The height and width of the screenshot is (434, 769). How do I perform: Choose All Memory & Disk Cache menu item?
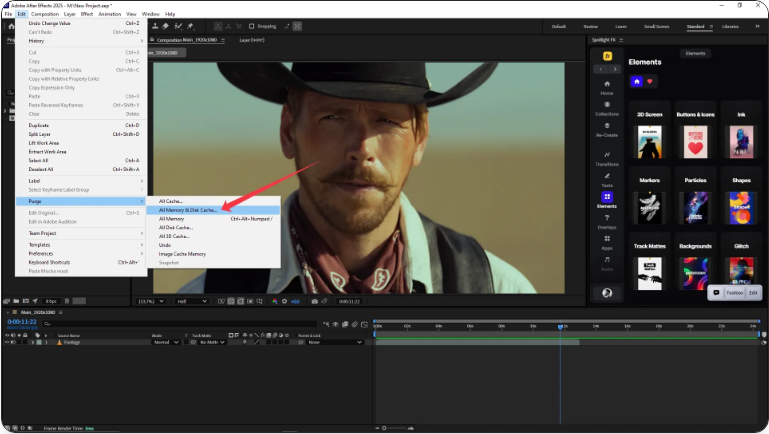click(x=188, y=210)
